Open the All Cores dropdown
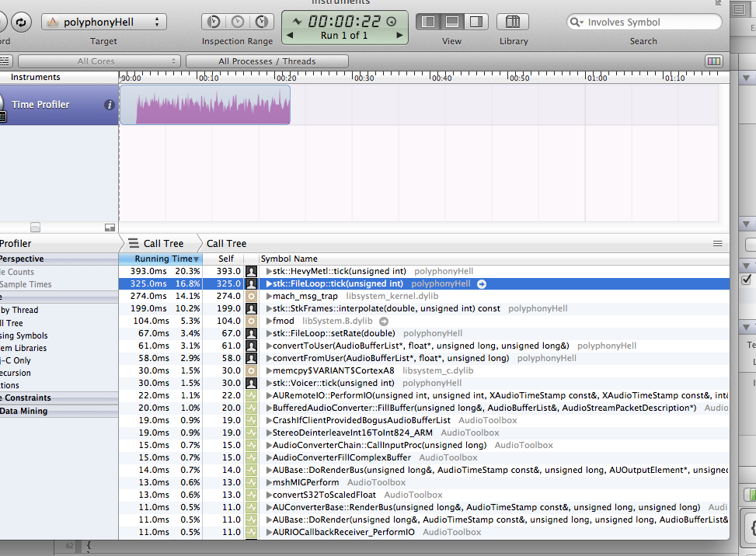Viewport: 756px width, 556px height. pos(99,61)
